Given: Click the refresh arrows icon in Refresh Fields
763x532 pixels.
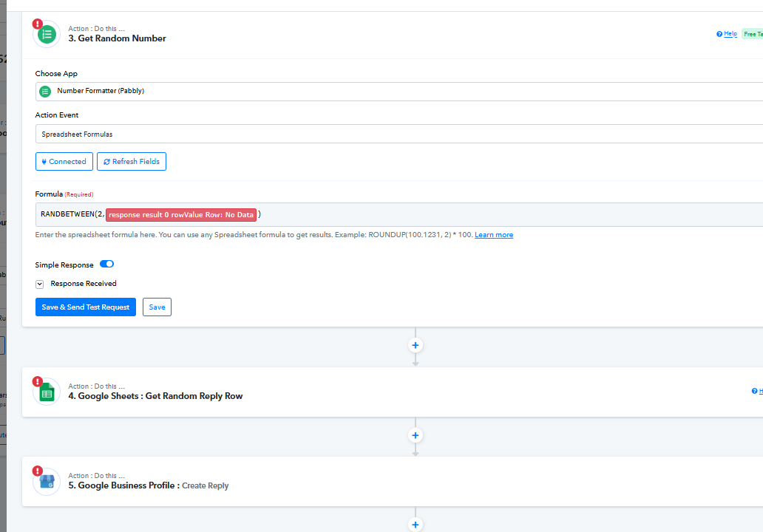Looking at the screenshot, I should [106, 162].
